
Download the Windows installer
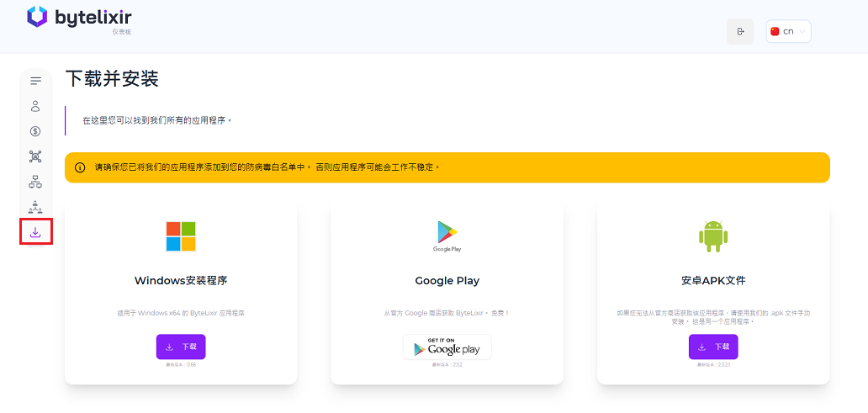coord(181,347)
